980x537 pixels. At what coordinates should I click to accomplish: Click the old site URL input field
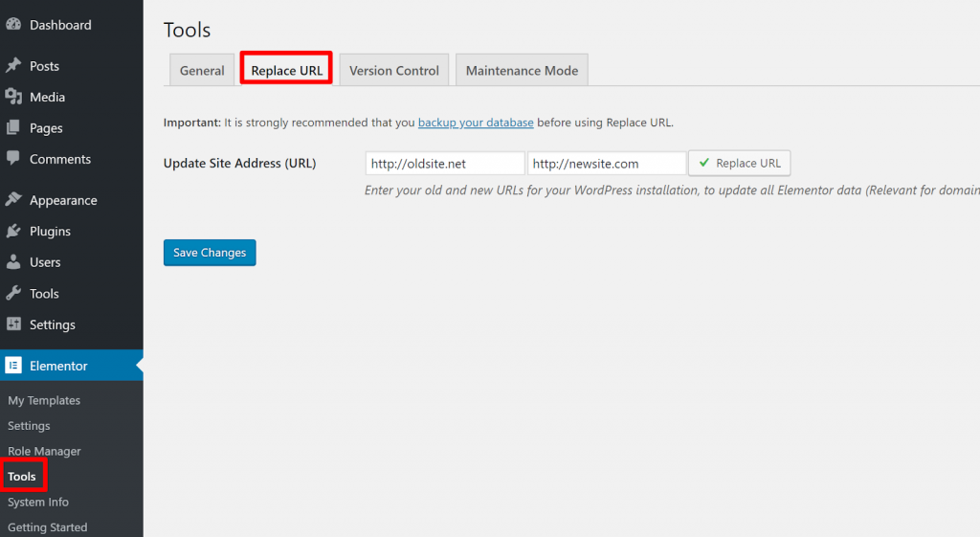tap(444, 164)
